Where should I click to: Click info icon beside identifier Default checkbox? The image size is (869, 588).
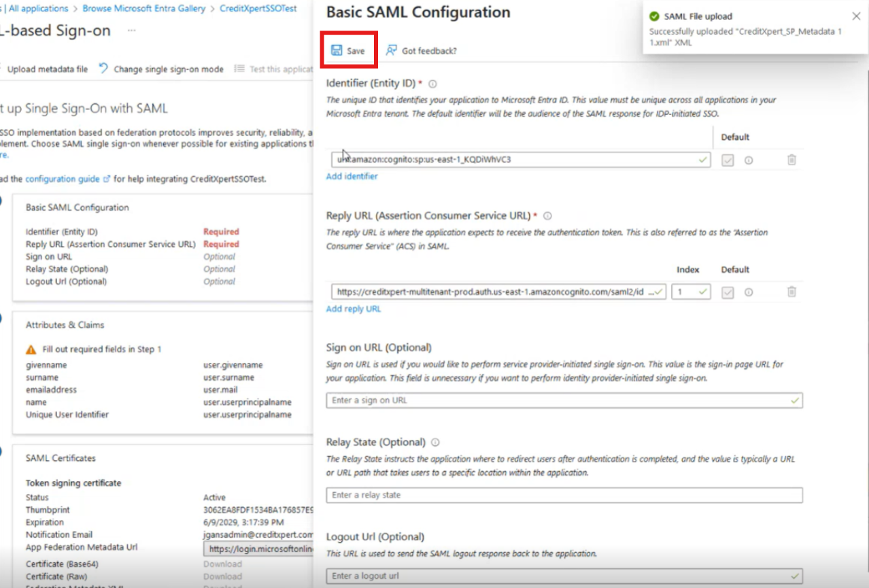coord(749,160)
